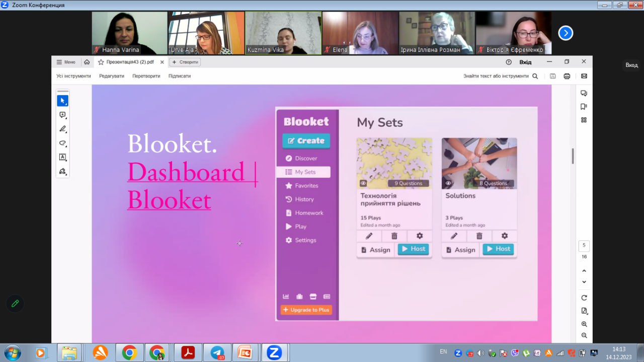Click the Створити new tab button

click(x=185, y=62)
